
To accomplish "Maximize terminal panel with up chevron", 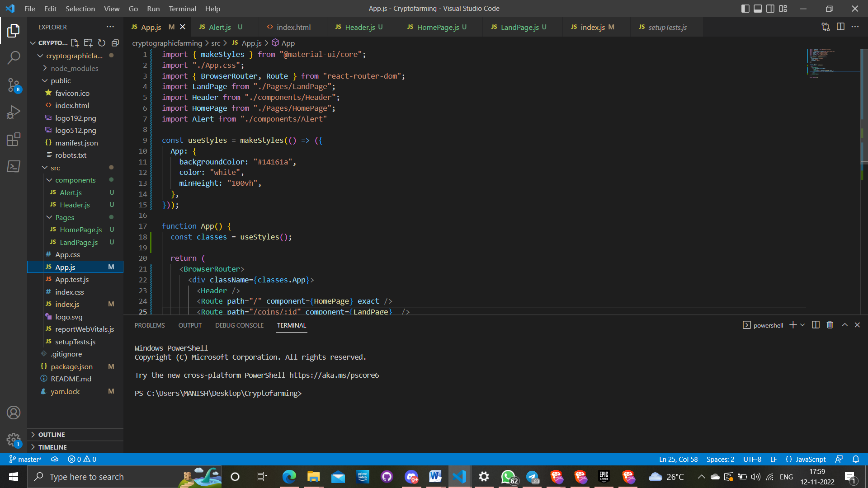I will [844, 325].
